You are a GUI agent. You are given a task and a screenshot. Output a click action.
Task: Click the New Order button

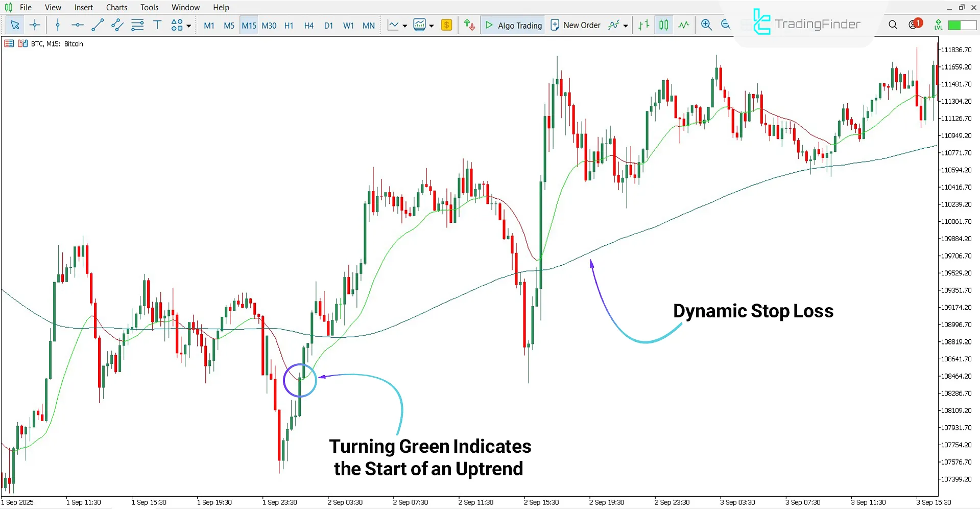point(575,25)
